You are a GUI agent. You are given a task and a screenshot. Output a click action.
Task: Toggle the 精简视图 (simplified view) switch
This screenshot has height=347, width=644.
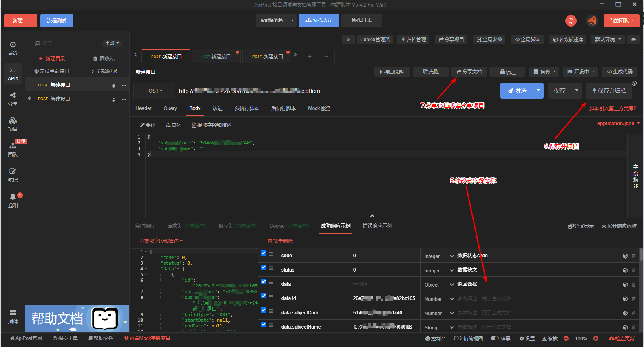click(x=458, y=338)
